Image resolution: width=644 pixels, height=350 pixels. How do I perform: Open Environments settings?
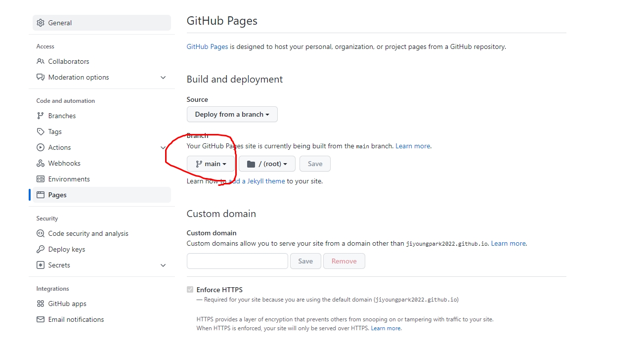point(102,179)
